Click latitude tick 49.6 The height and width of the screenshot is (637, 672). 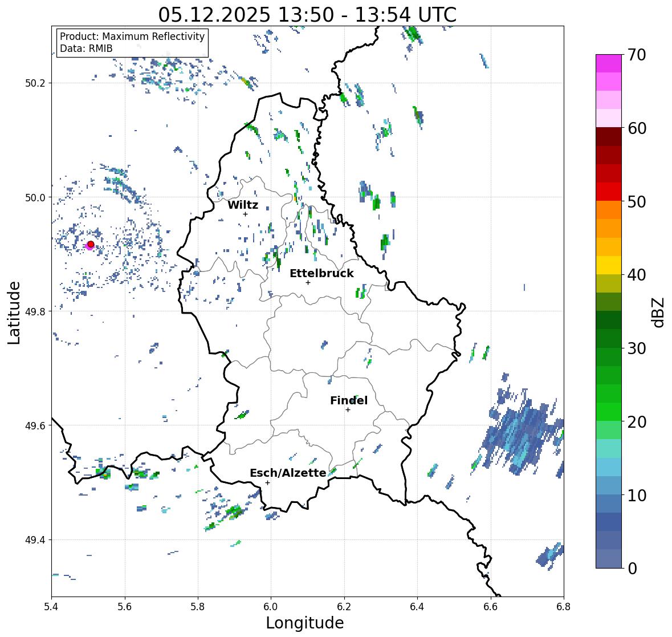(35, 425)
